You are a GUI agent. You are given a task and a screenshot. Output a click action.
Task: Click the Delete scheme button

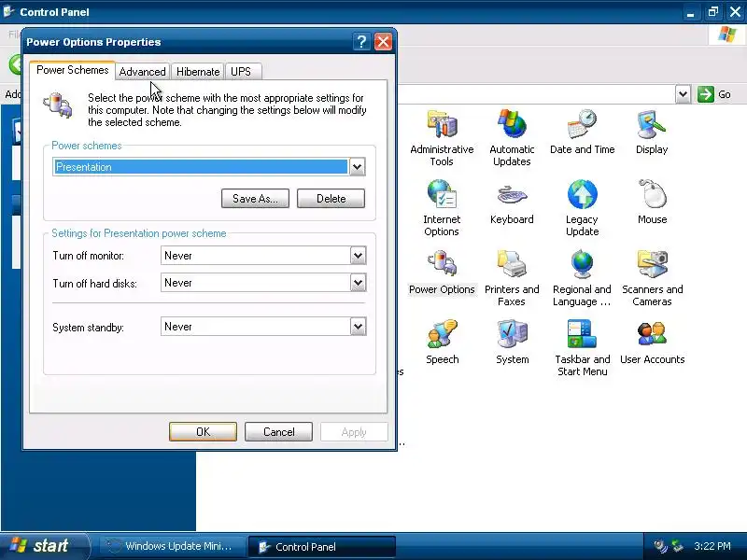coord(331,199)
